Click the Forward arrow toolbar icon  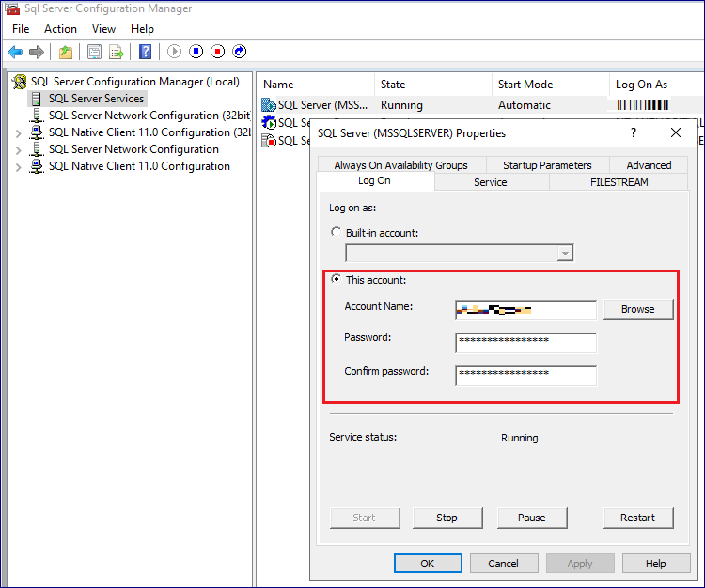tap(37, 52)
